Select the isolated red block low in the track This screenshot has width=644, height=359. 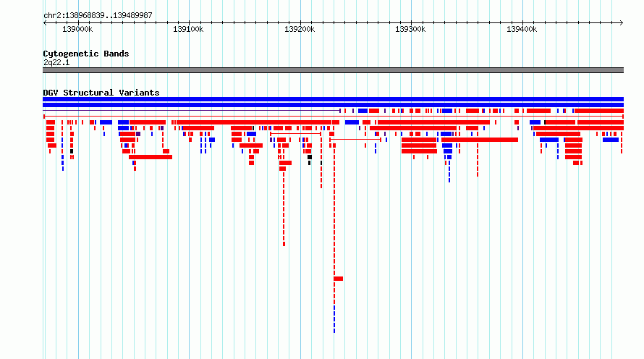pos(339,279)
